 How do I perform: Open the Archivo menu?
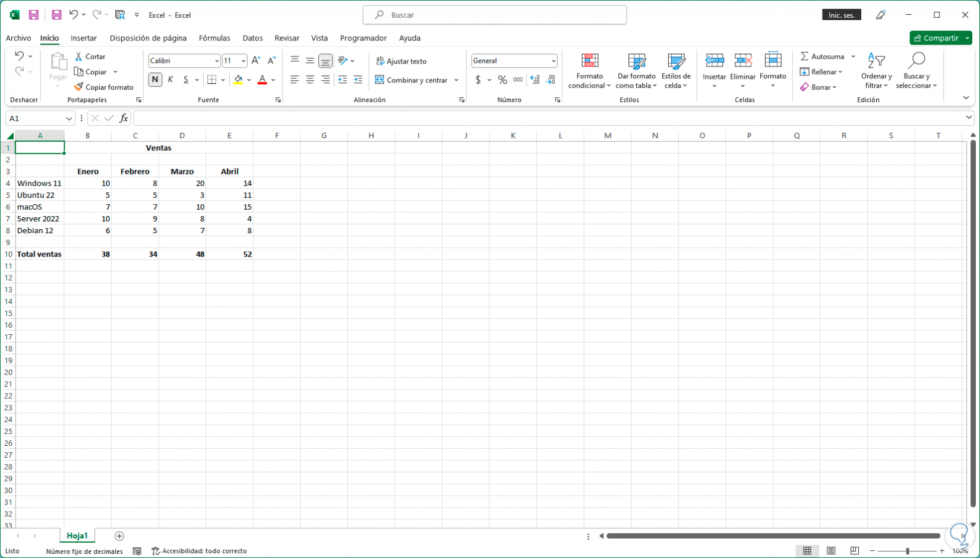coord(18,38)
